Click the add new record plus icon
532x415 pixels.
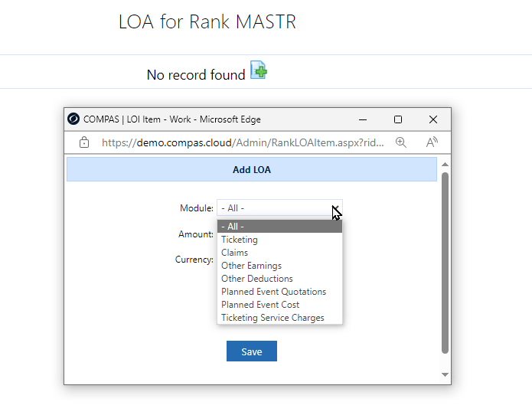click(x=259, y=70)
